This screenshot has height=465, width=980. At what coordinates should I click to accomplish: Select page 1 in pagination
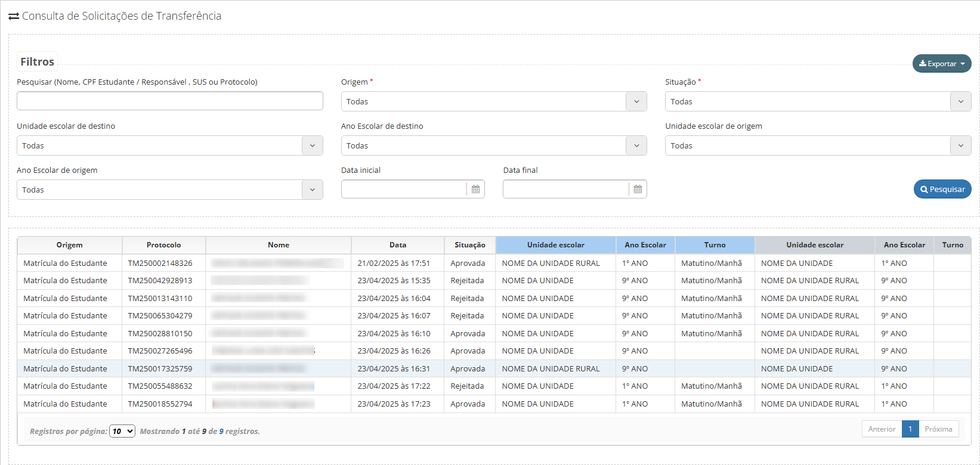(910, 429)
